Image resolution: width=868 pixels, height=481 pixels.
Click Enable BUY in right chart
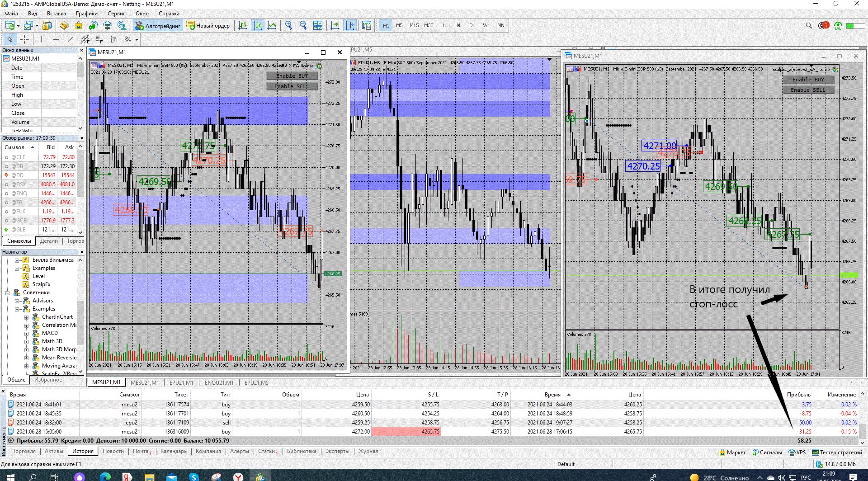(808, 80)
